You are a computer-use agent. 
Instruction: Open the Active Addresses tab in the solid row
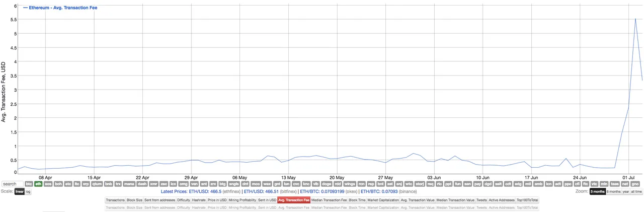pos(502,200)
